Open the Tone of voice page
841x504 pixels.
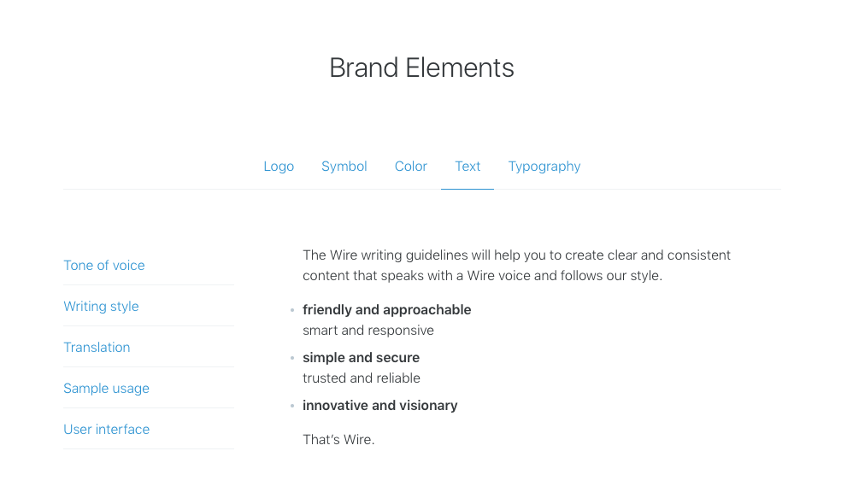[x=104, y=265]
